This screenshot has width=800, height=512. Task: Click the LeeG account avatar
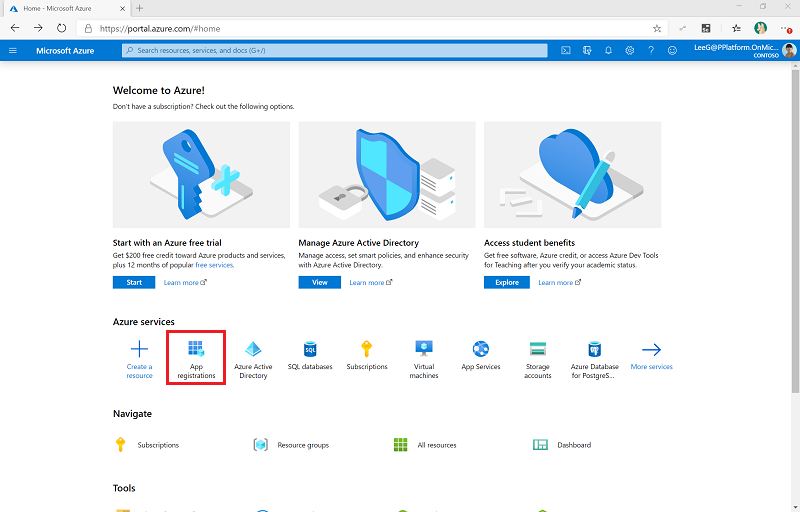789,50
